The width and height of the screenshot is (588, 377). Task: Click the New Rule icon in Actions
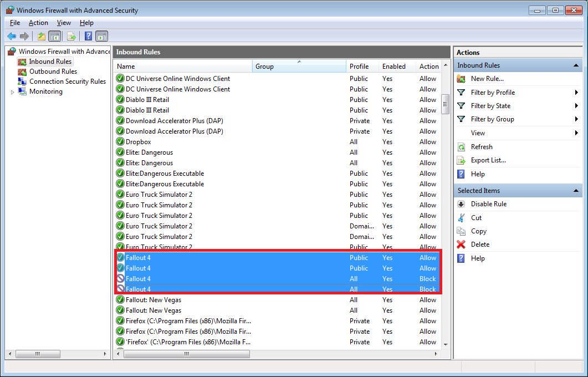(x=461, y=79)
